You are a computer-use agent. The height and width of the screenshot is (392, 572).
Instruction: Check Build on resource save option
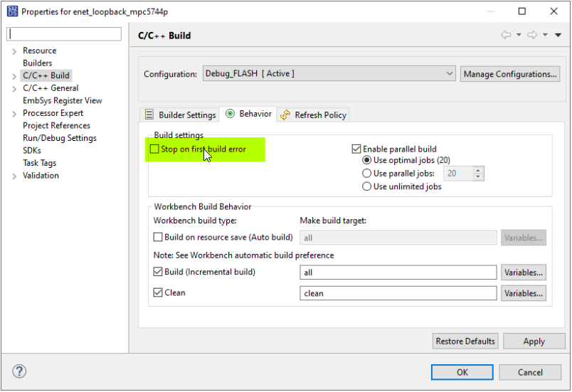coord(158,237)
